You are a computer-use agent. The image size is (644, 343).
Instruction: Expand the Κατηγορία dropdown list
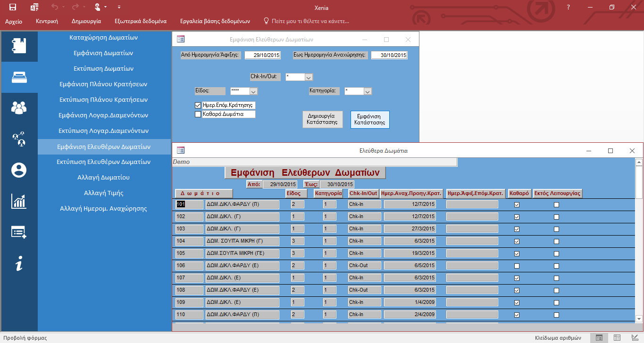(368, 91)
